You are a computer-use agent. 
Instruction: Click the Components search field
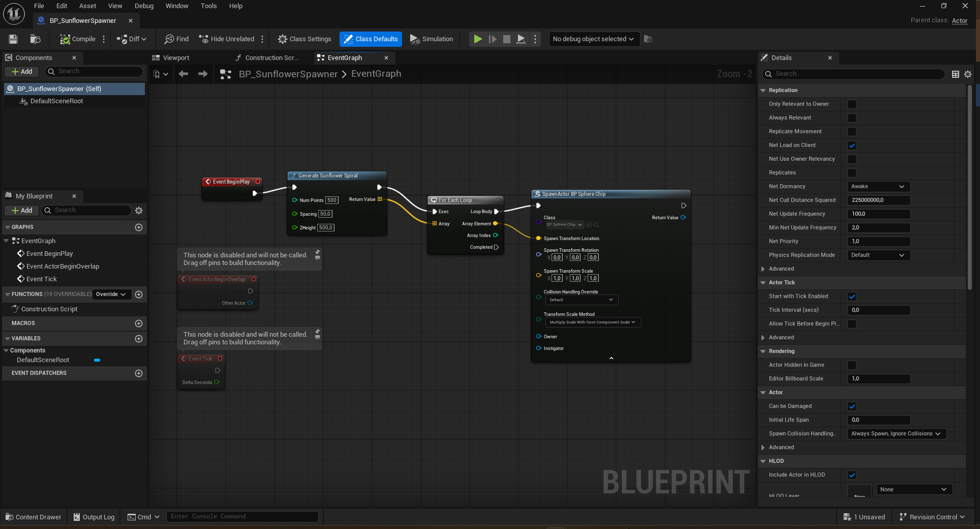click(94, 72)
